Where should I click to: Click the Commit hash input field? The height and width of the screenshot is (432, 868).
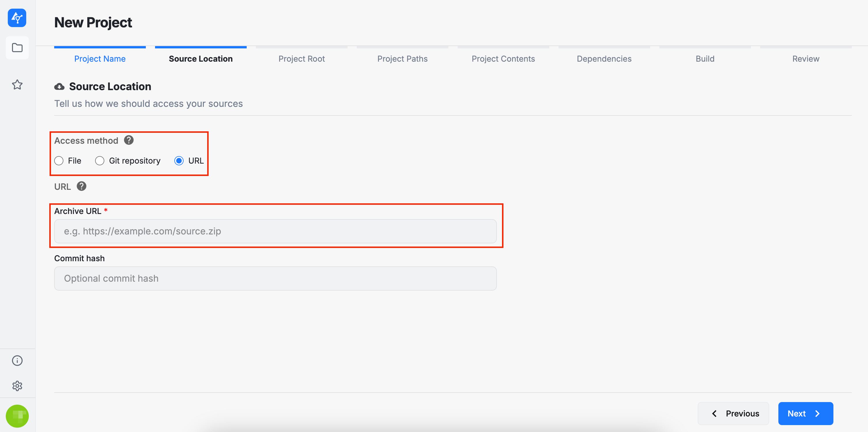(275, 278)
